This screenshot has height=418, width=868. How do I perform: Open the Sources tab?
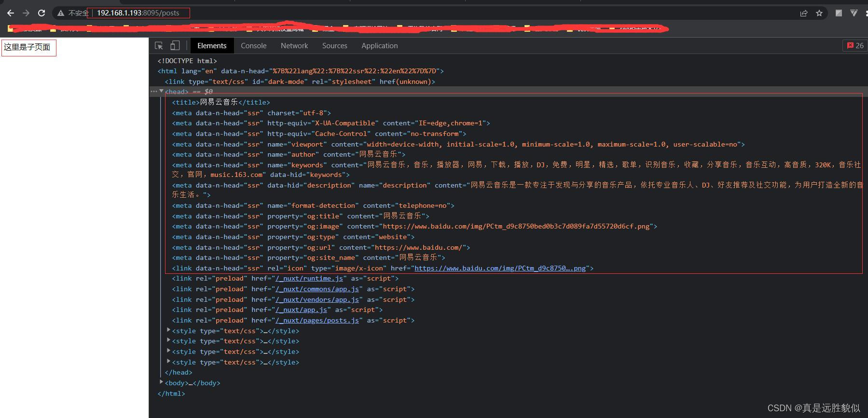[335, 45]
